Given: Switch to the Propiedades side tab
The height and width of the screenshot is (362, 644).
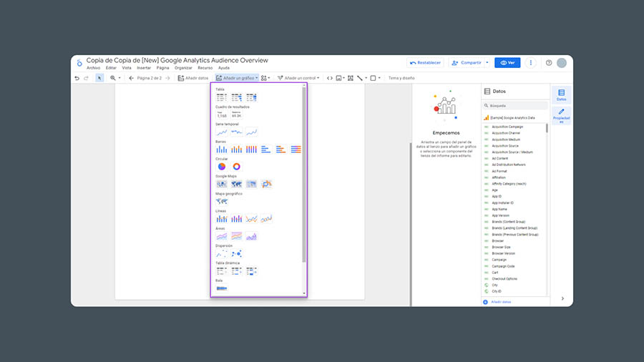Looking at the screenshot, I should click(x=561, y=116).
